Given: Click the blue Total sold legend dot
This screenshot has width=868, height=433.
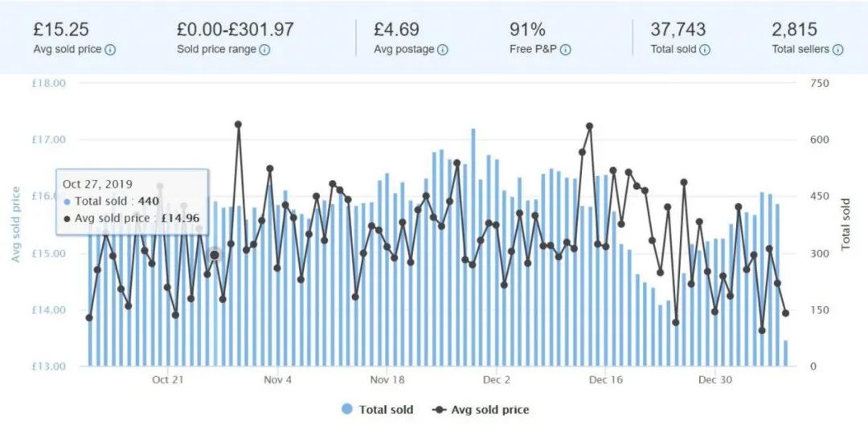Looking at the screenshot, I should click(347, 410).
